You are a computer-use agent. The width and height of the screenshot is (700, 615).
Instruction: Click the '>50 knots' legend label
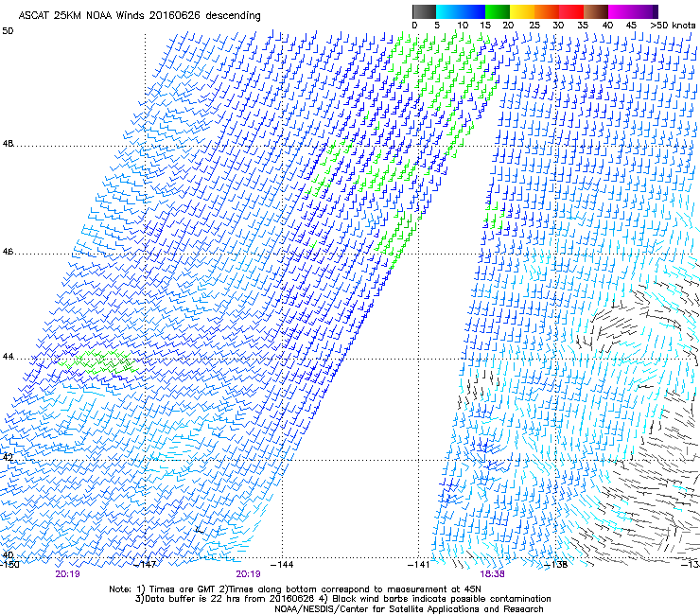673,26
